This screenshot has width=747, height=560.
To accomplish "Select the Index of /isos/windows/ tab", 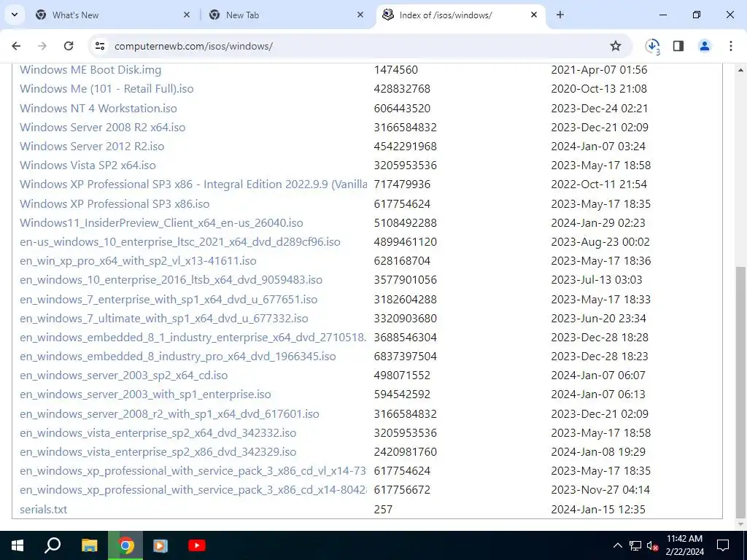I will (x=461, y=15).
